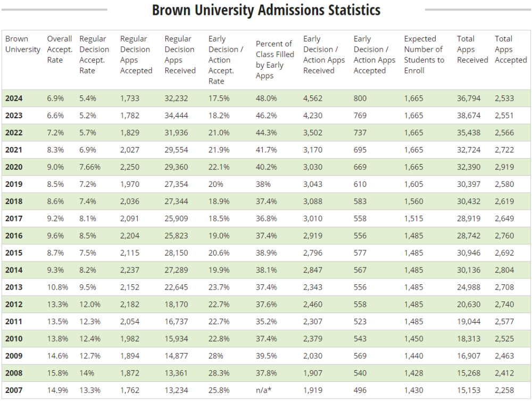Select the Overall Accept. Rate column header
The image size is (532, 401).
click(59, 50)
